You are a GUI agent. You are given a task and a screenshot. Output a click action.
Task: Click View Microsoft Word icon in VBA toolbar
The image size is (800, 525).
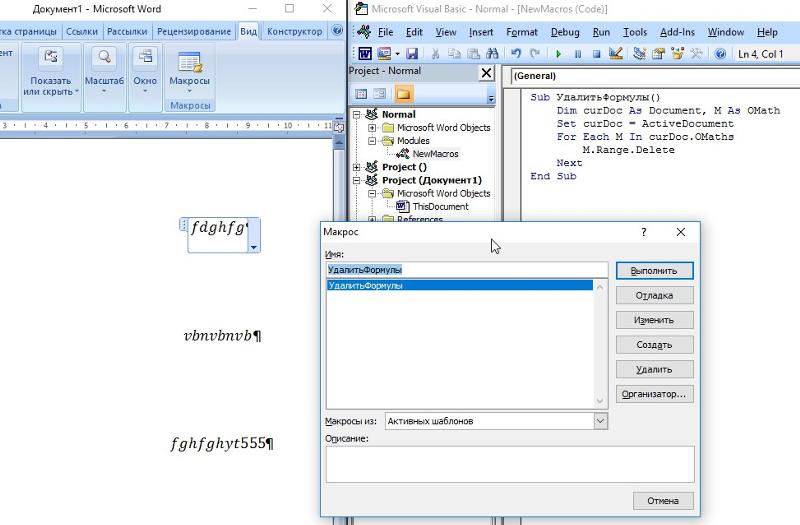click(x=364, y=53)
